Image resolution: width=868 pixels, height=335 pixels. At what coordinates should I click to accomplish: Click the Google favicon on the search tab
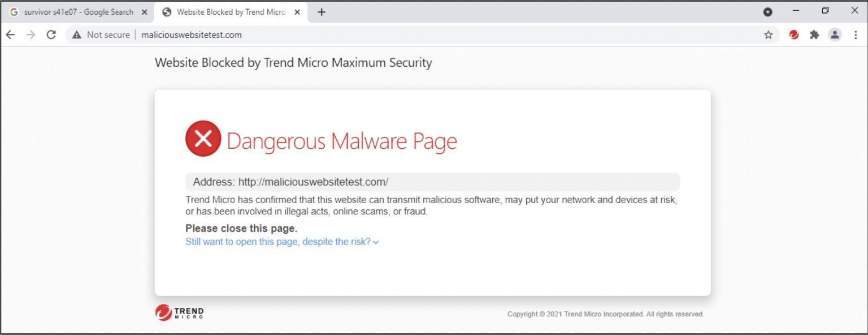[x=14, y=11]
